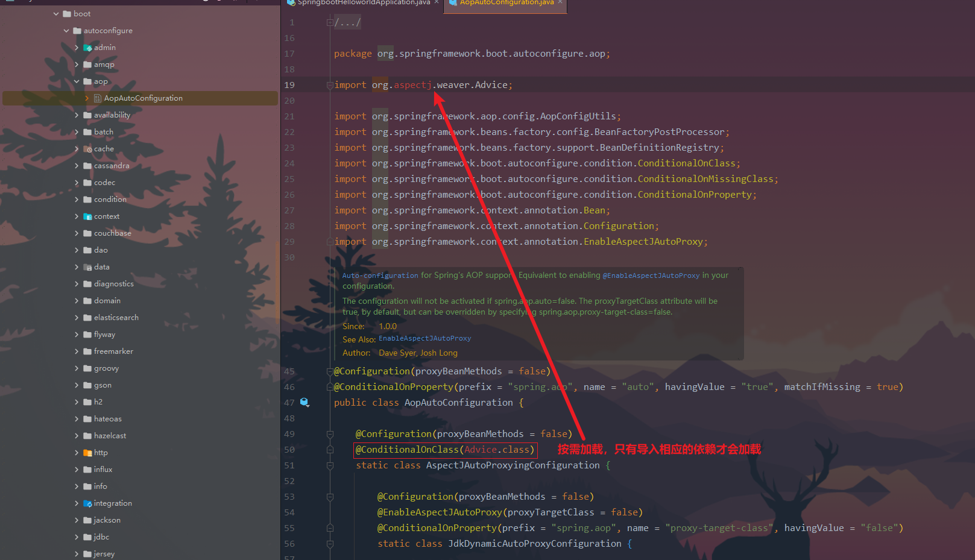Expand the couchbase package
This screenshot has height=560, width=975.
77,233
